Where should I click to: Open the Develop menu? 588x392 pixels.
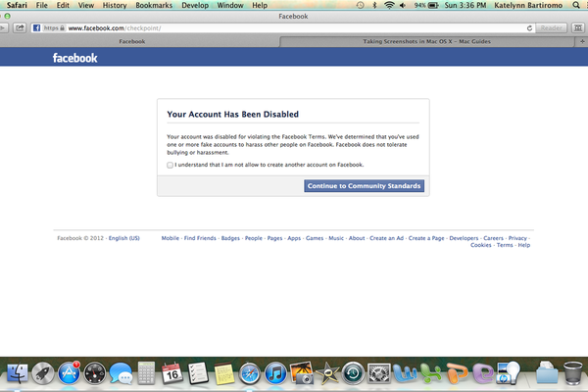pyautogui.click(x=195, y=5)
